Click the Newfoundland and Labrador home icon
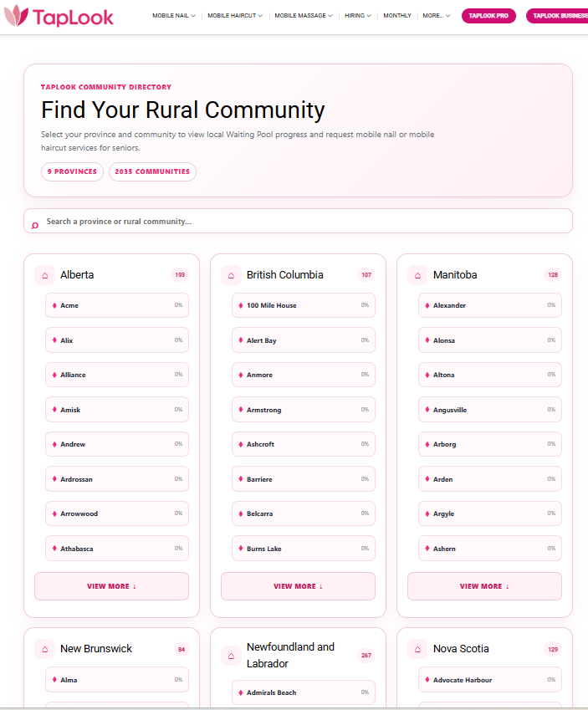 click(x=231, y=656)
